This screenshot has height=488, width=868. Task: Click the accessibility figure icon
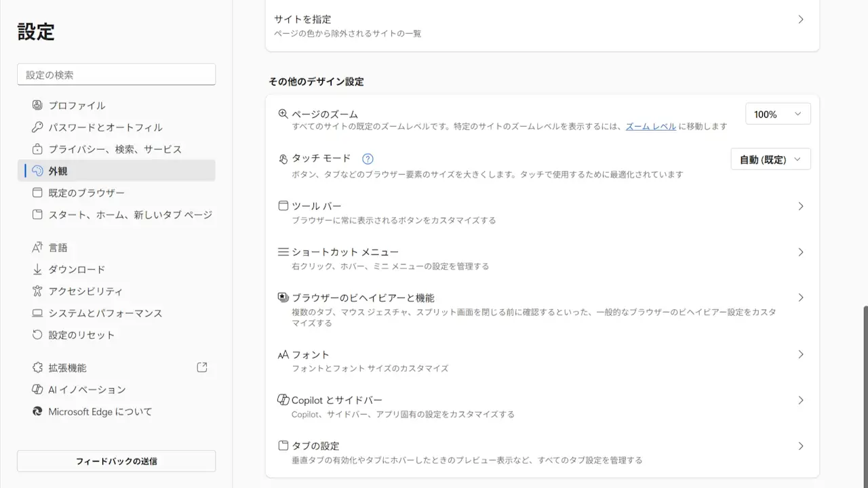pyautogui.click(x=37, y=291)
